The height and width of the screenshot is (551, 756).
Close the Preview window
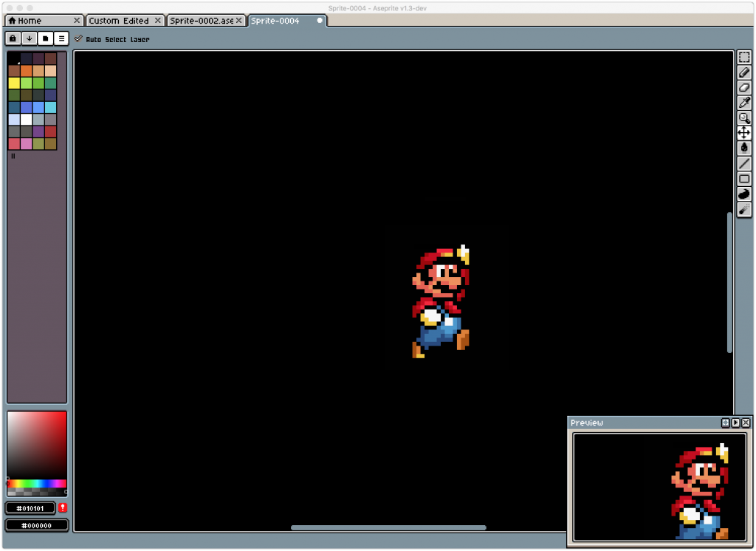click(x=746, y=422)
